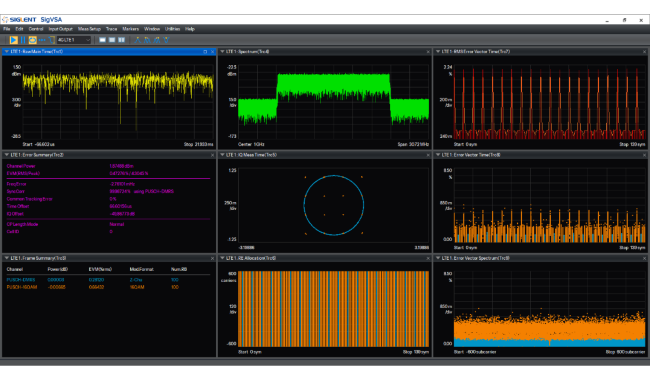650x380 pixels.
Task: Click the EVM(%rms) column header
Action: pos(100,269)
